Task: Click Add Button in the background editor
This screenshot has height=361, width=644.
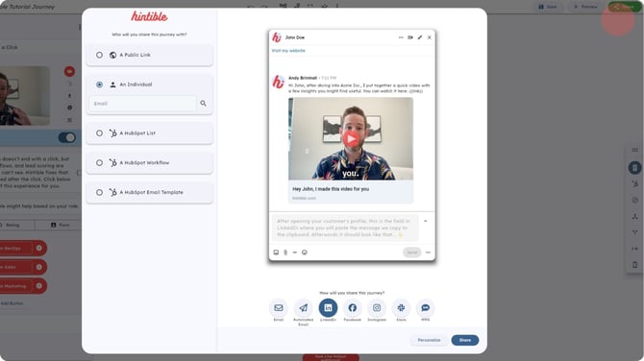Action: tap(12, 303)
